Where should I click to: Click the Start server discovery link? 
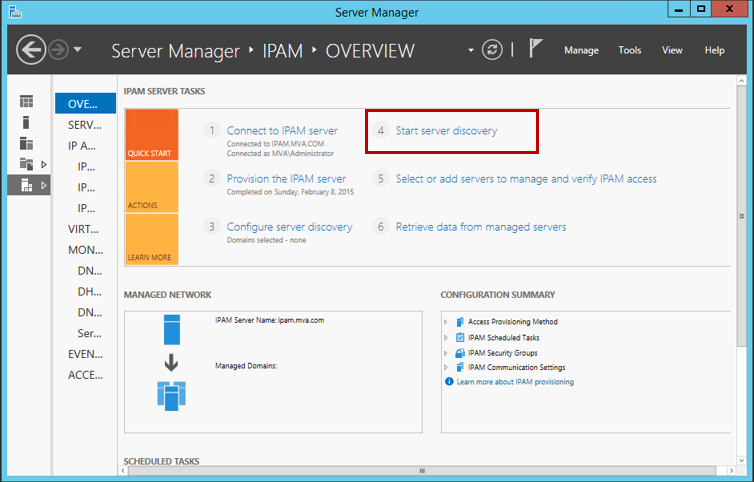(446, 131)
